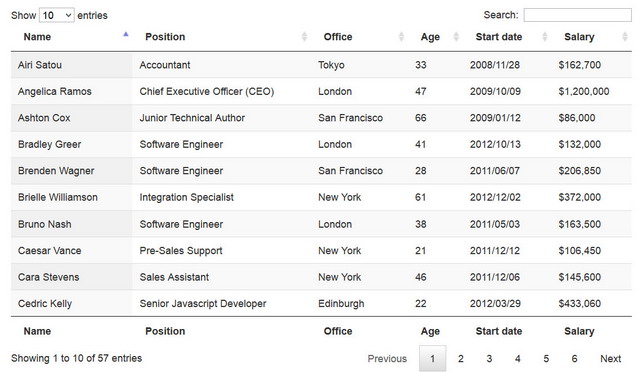Jump to pagination page 4
The image size is (640, 372).
tap(518, 359)
